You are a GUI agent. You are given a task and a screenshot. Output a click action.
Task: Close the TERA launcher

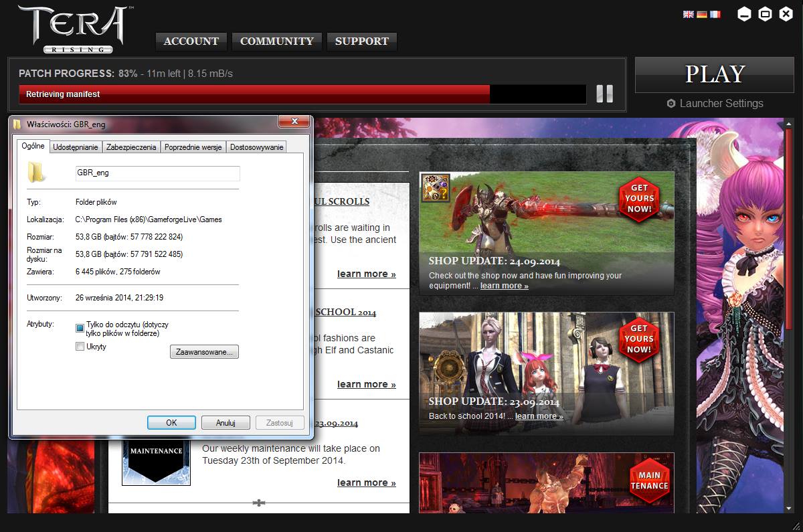tap(786, 14)
